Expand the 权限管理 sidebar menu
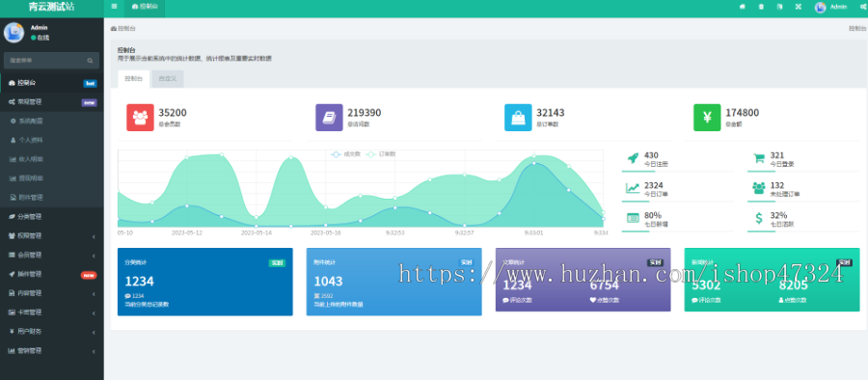The height and width of the screenshot is (380, 868). point(52,236)
